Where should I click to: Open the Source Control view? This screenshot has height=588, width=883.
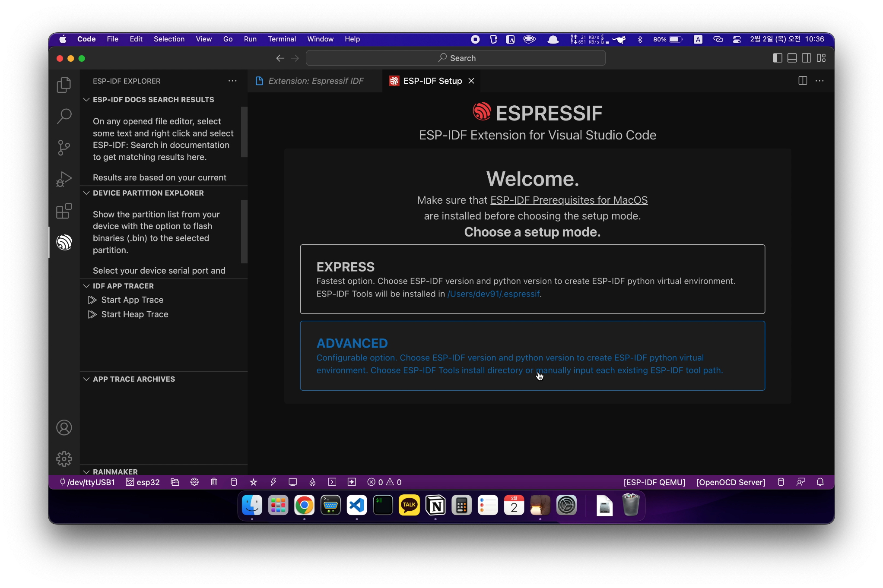[64, 148]
